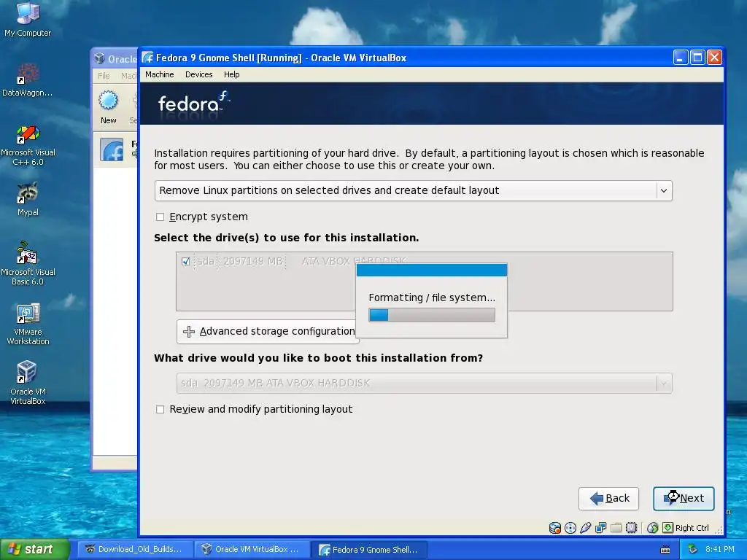Screen dimensions: 747x560
Task: Enable the Encrypt system checkbox
Action: click(x=160, y=217)
